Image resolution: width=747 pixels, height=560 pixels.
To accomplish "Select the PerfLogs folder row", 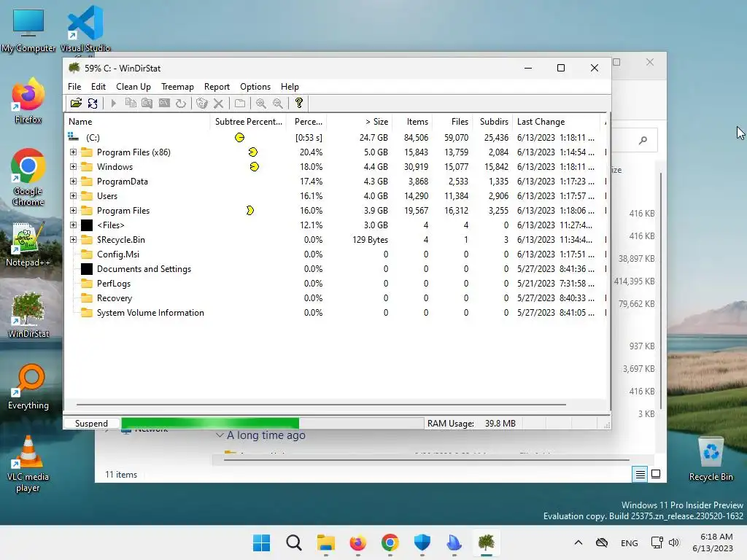I will (336, 284).
